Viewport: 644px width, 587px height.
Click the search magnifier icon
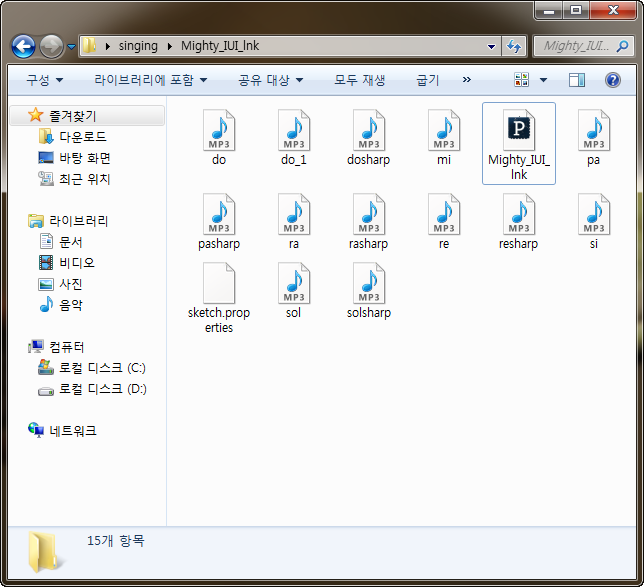[622, 46]
